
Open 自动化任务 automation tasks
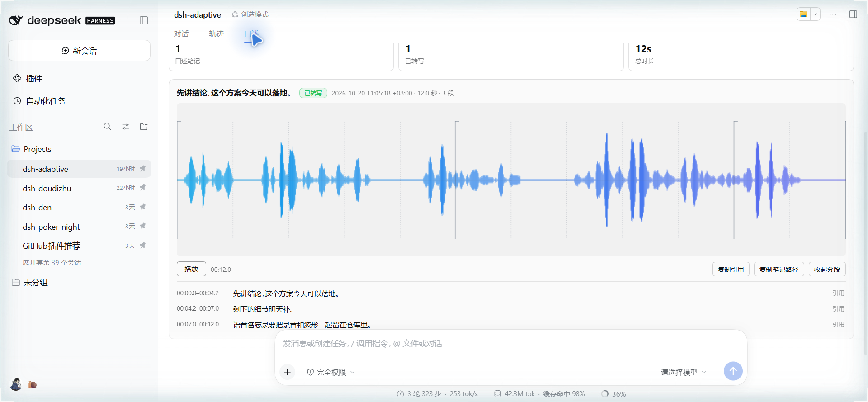[x=39, y=101]
